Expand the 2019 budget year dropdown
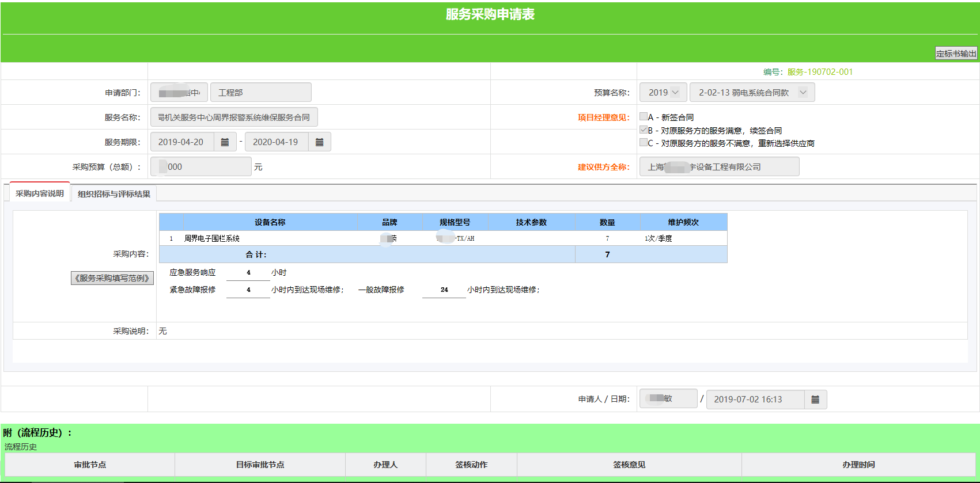980x483 pixels. (663, 93)
